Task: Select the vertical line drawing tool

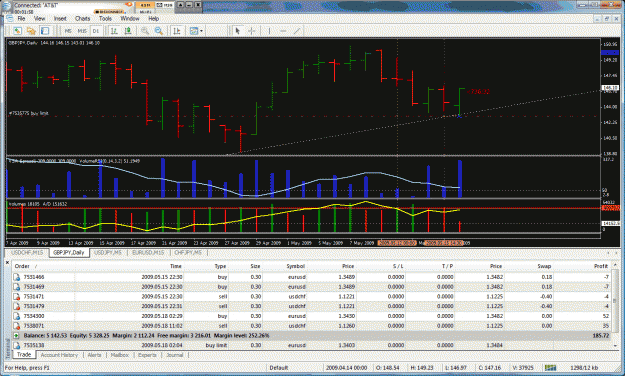Action: click(269, 31)
